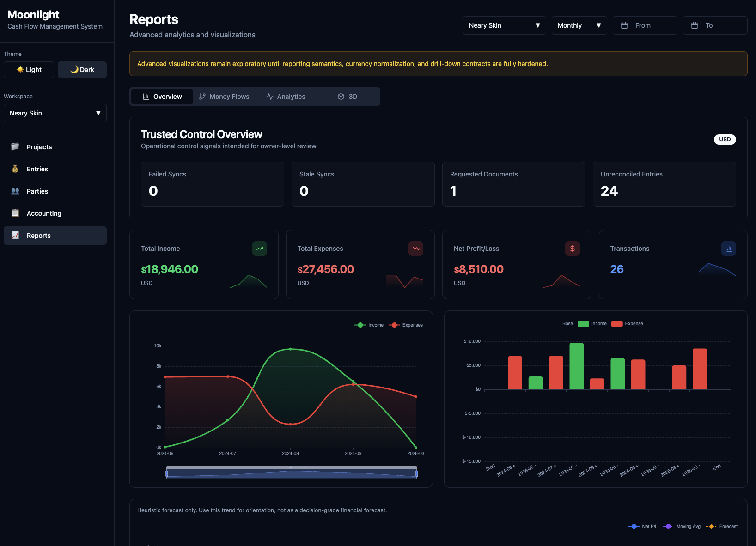Open Reports in sidebar
Viewport: 756px width, 546px height.
pyautogui.click(x=55, y=236)
